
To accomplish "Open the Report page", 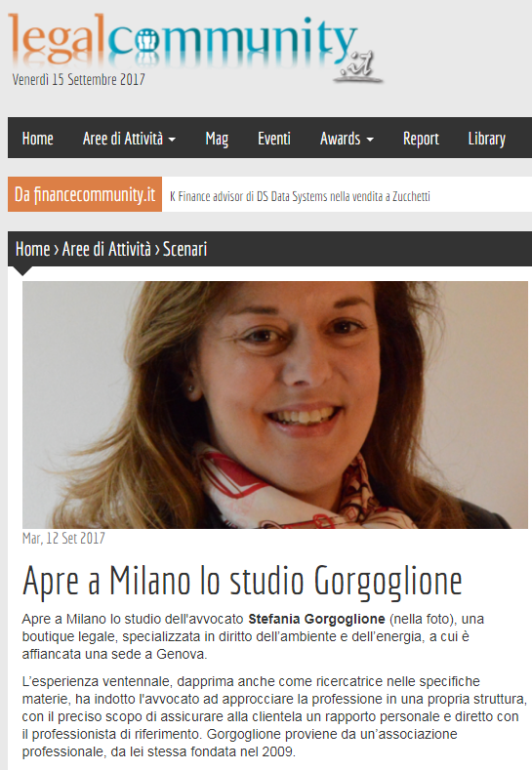I will (x=421, y=139).
